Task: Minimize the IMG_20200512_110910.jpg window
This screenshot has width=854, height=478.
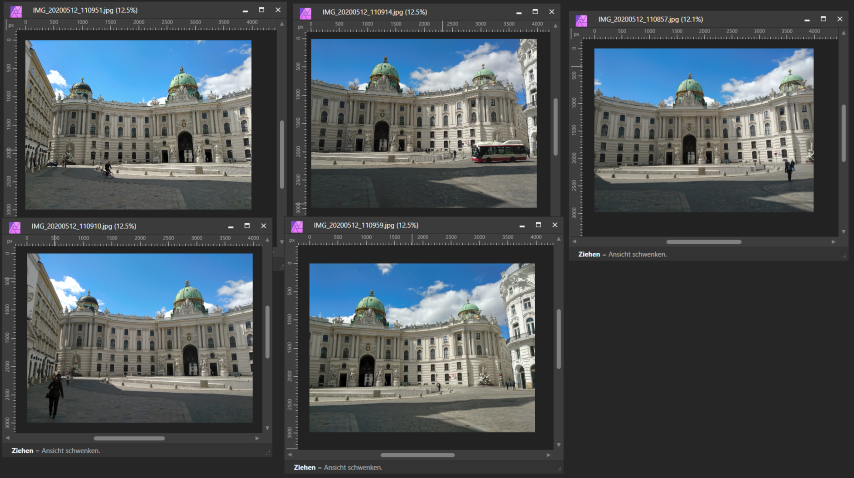Action: click(230, 226)
